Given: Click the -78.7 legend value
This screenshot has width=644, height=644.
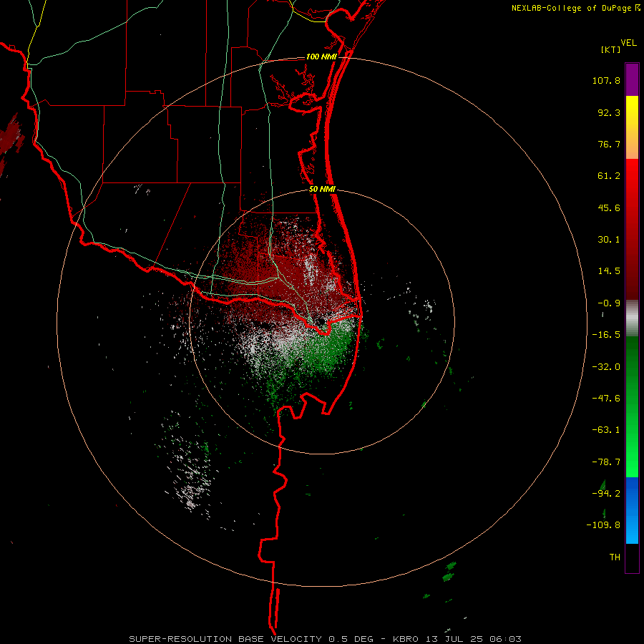Looking at the screenshot, I should tap(606, 462).
